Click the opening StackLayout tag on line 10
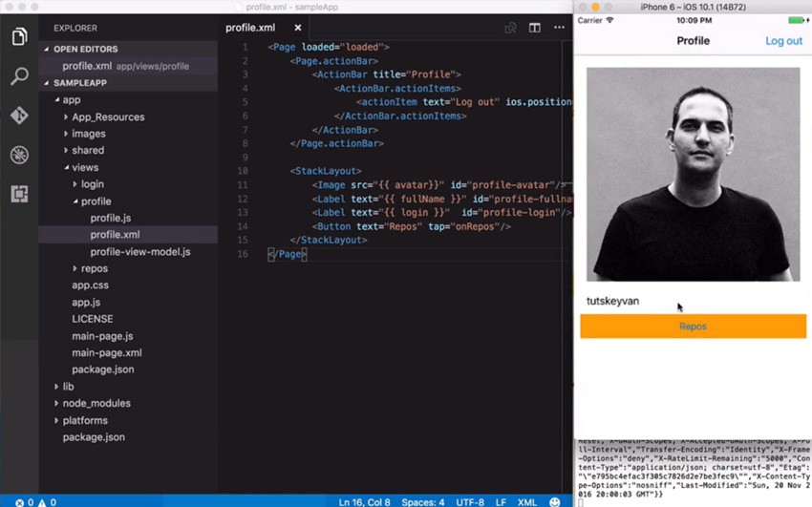Viewport: 812px width, 507px height. [x=326, y=171]
